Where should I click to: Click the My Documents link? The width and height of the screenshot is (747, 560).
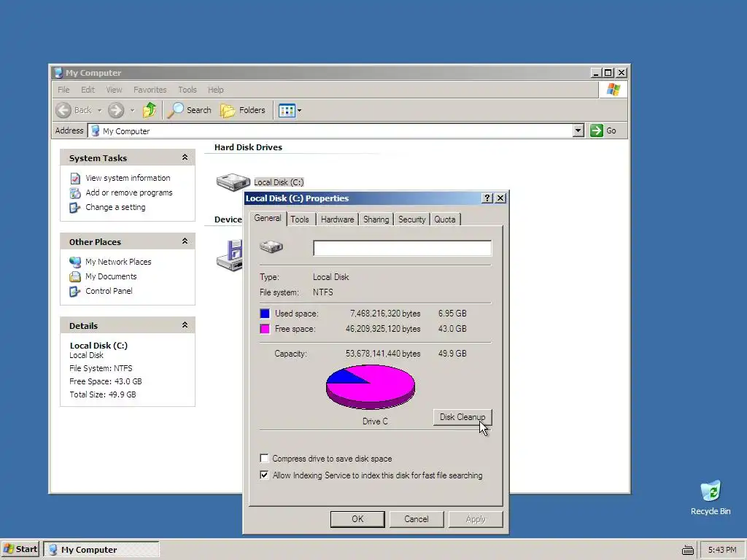111,276
